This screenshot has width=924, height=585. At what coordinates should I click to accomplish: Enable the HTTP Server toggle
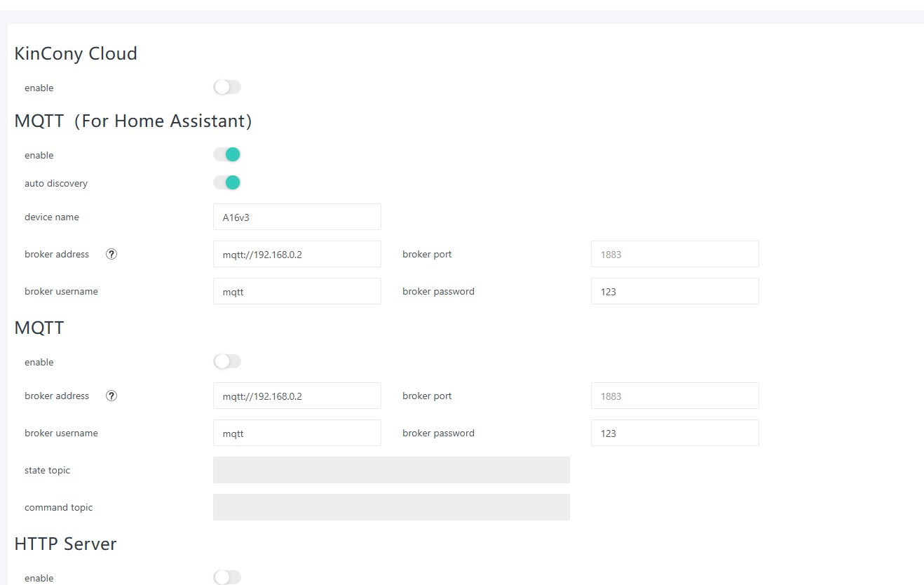tap(227, 577)
